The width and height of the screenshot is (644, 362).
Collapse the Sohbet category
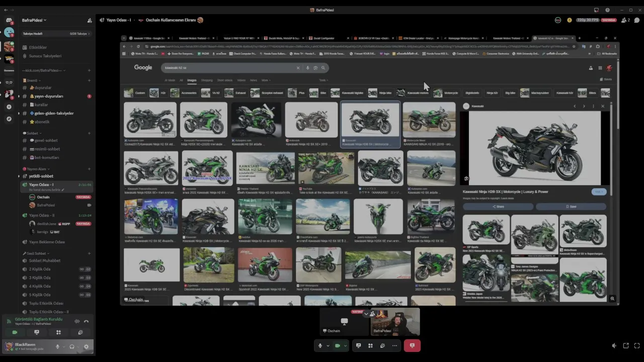32,133
